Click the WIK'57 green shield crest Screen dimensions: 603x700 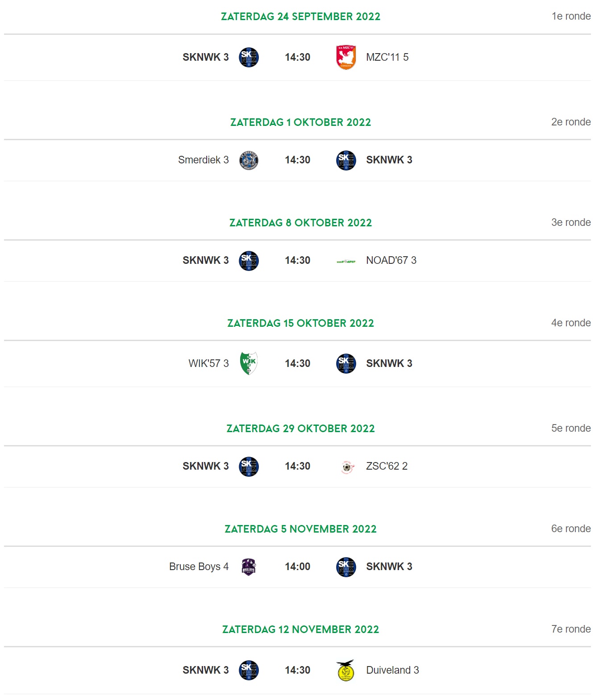click(249, 363)
